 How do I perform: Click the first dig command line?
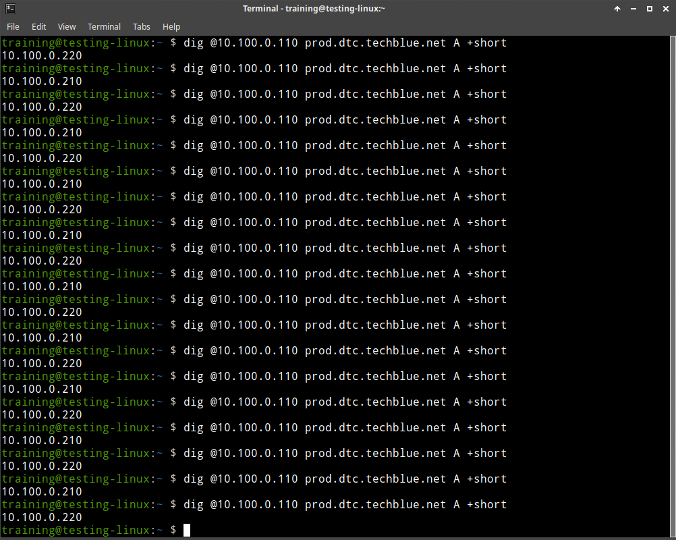coord(254,43)
